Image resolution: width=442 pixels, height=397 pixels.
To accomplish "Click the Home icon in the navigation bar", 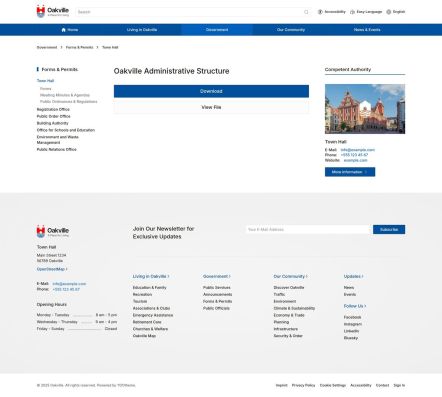I will pos(64,30).
